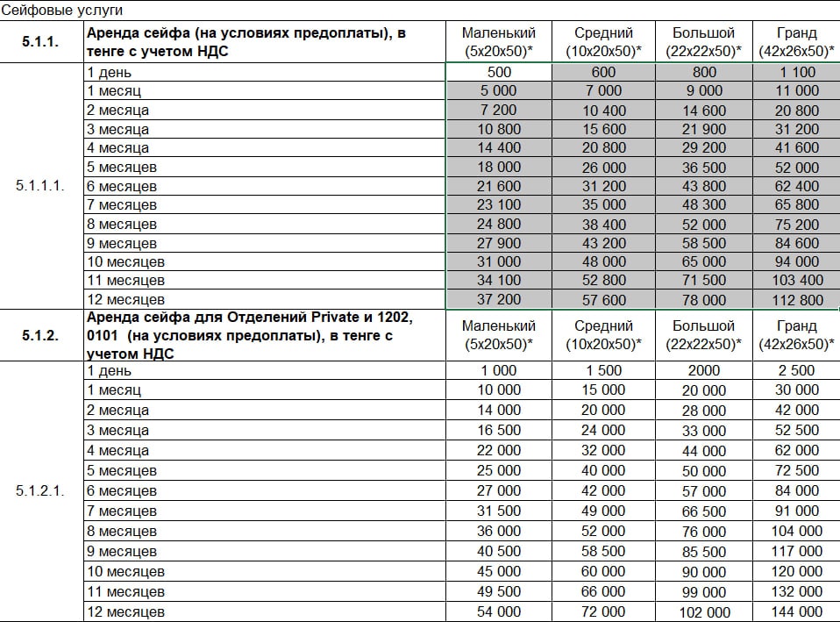Select the 16 500 price cell
The width and height of the screenshot is (840, 622).
pyautogui.click(x=499, y=431)
